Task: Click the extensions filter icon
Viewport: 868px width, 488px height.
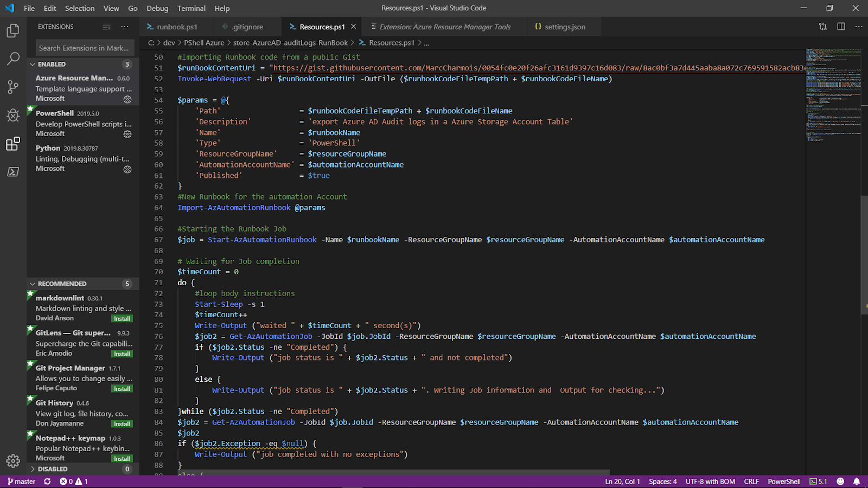Action: tap(107, 27)
